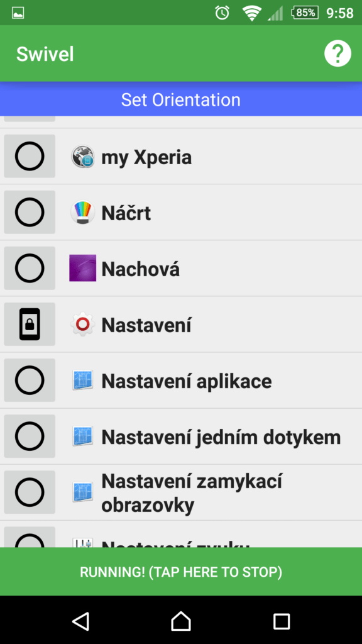Toggle orientation circle for Náčrt

tap(30, 213)
